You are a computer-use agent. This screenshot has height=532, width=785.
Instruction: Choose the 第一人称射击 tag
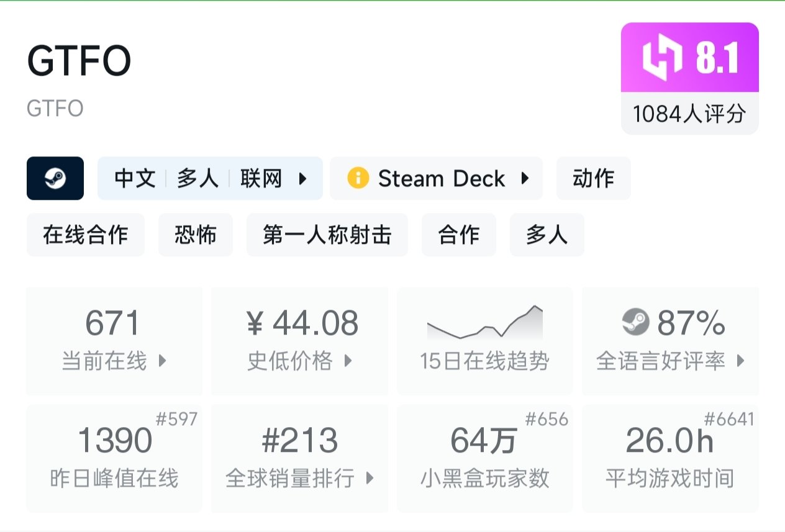pos(327,235)
